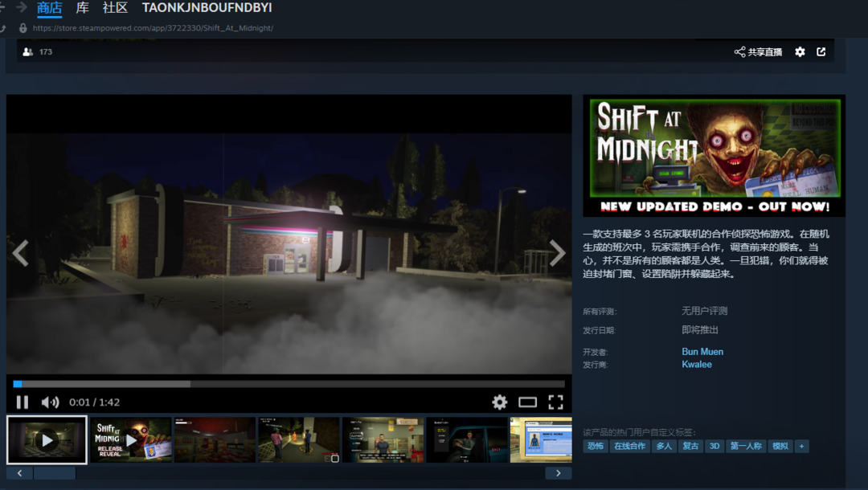Screen dimensions: 868x490
Task: Open developer Bun Muen link
Action: 702,352
